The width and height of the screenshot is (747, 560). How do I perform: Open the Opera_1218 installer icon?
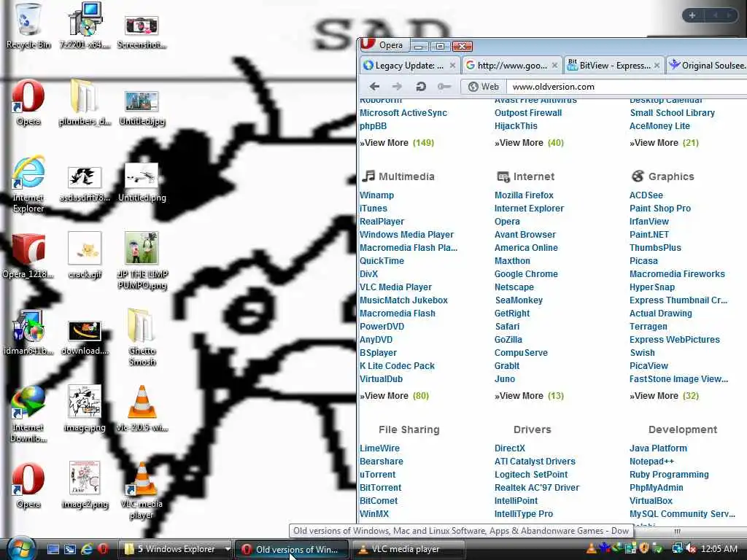[28, 256]
